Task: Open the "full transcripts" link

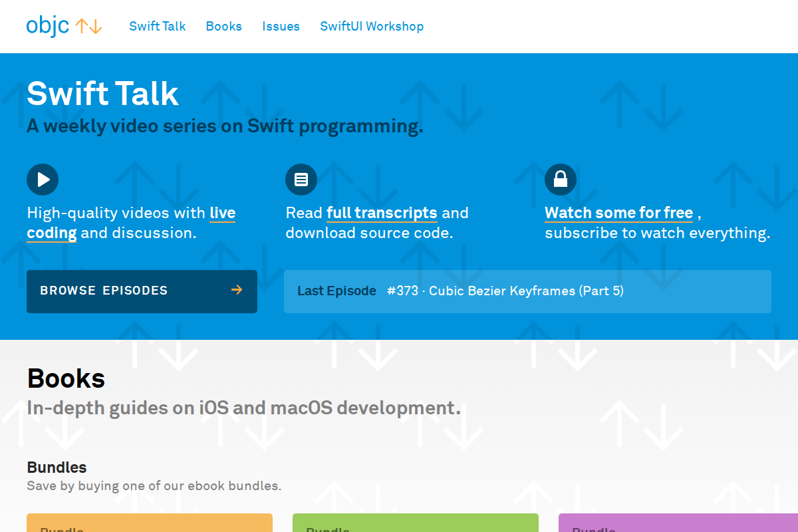Action: (382, 213)
